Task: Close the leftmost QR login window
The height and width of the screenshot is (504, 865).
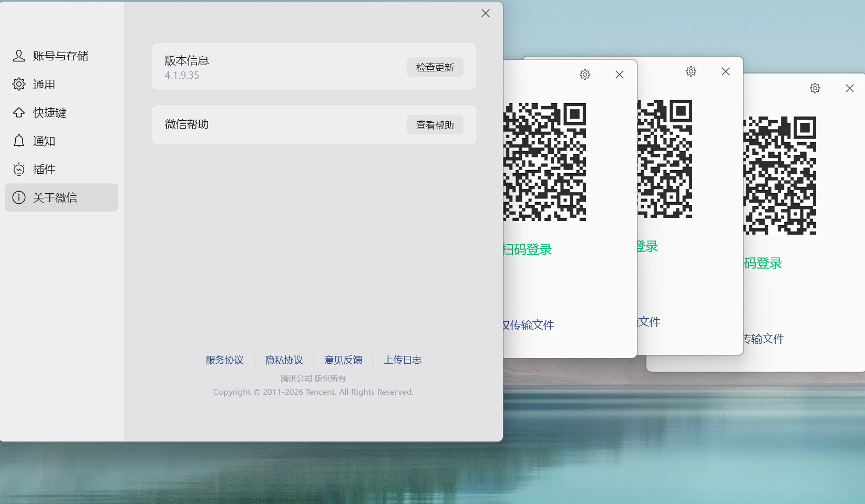Action: 620,75
